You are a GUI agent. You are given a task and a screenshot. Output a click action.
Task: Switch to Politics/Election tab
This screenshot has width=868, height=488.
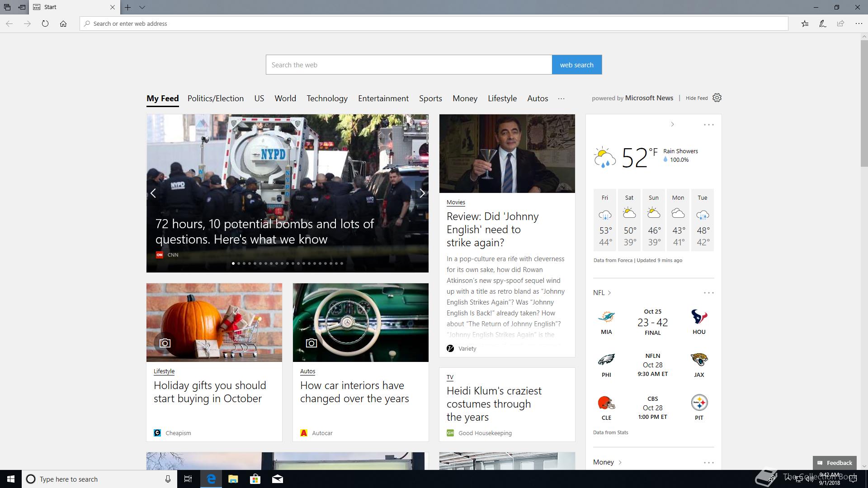[x=216, y=99]
